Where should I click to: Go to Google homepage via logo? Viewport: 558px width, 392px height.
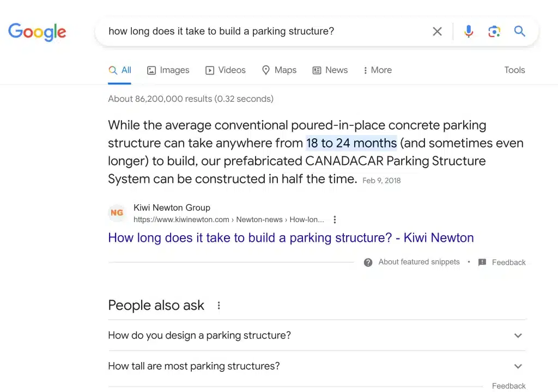point(37,32)
